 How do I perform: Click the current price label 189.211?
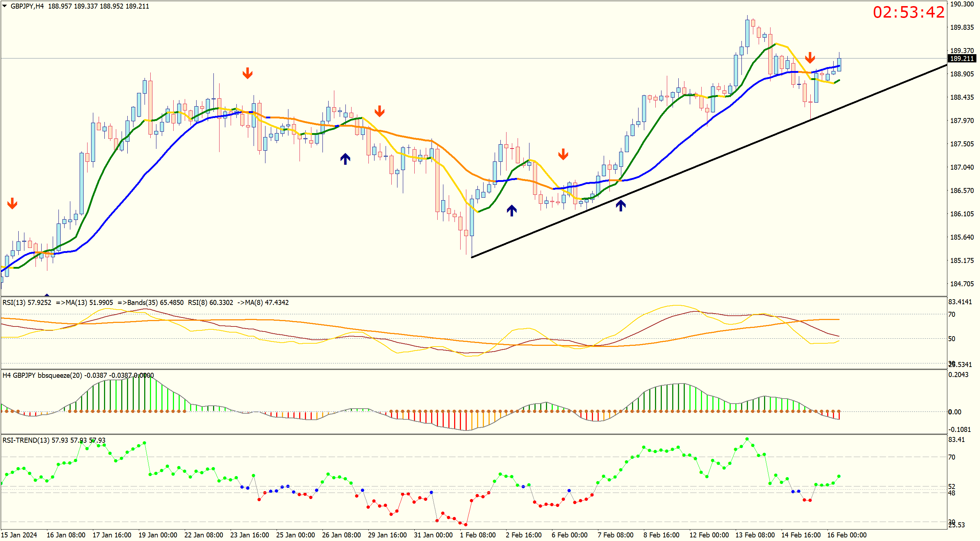pyautogui.click(x=961, y=58)
